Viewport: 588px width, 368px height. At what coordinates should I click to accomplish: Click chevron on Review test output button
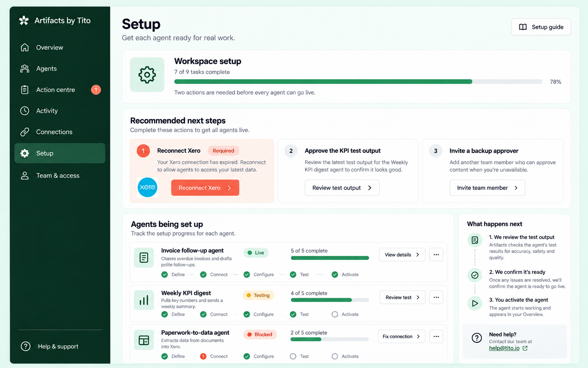(370, 188)
